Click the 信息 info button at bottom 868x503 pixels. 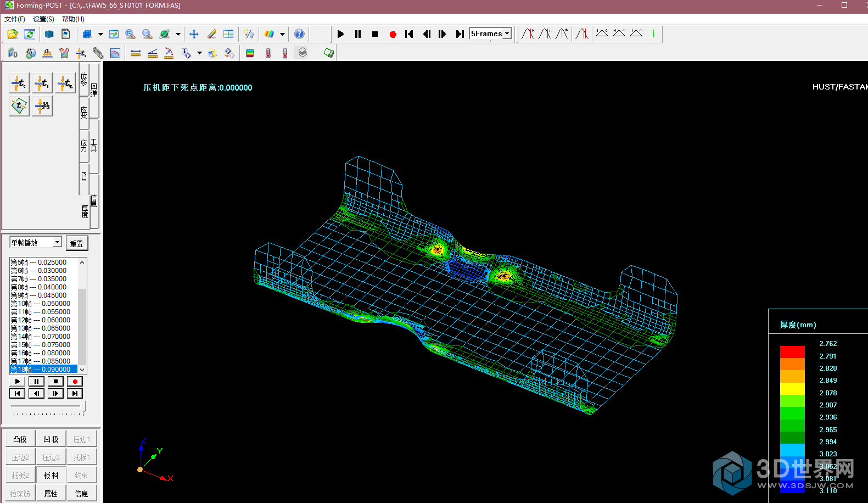pyautogui.click(x=82, y=493)
